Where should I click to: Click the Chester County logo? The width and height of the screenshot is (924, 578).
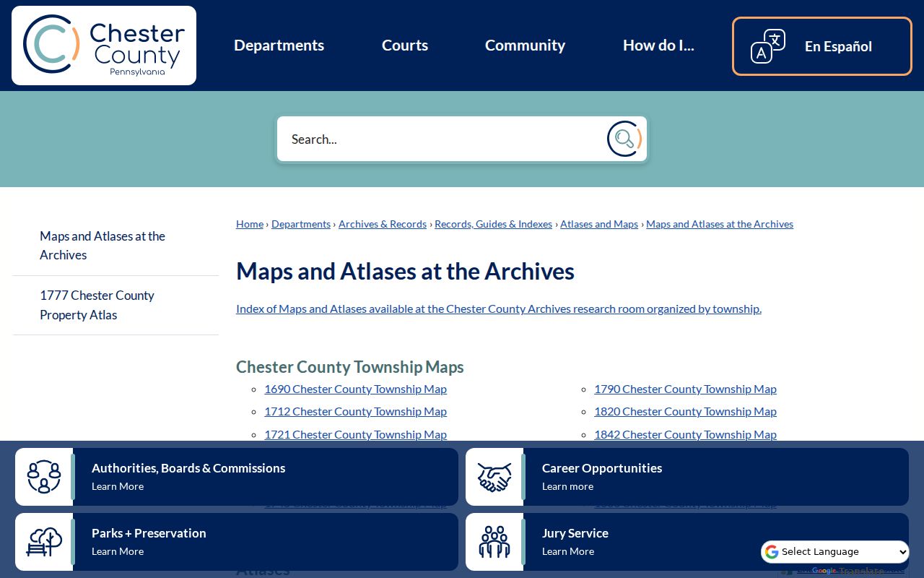point(104,46)
